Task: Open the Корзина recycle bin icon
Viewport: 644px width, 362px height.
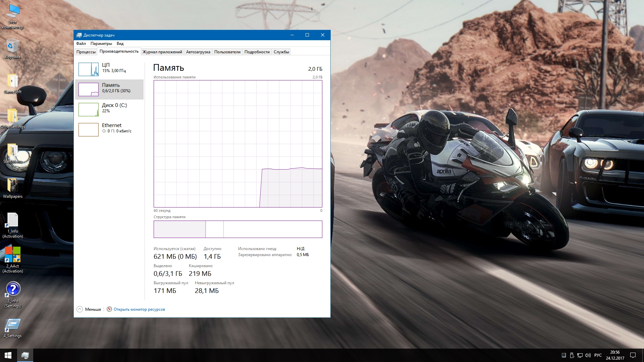Action: (x=13, y=49)
